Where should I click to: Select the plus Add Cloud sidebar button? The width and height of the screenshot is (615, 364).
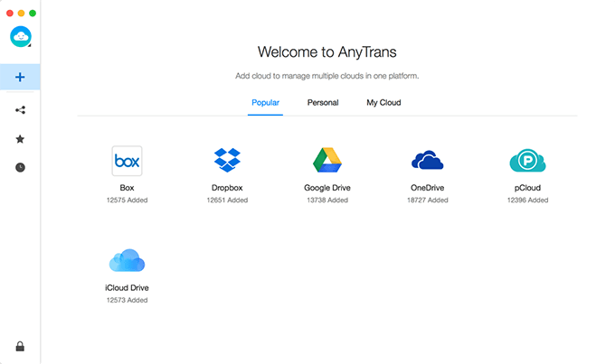tap(20, 77)
